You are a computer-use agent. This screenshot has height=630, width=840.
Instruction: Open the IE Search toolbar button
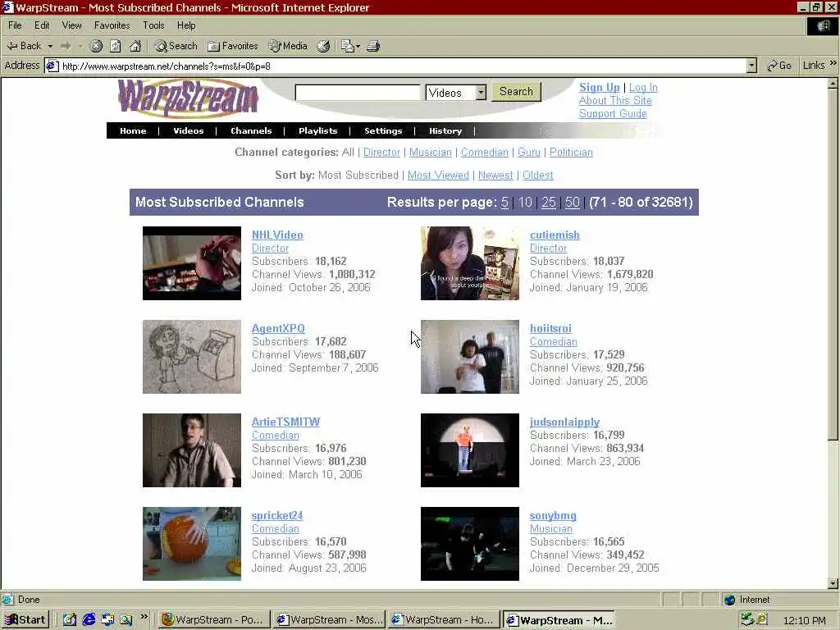pos(176,46)
